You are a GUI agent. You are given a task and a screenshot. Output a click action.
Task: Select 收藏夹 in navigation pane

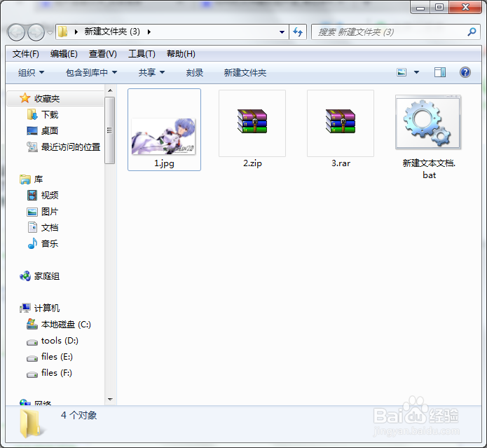55,98
